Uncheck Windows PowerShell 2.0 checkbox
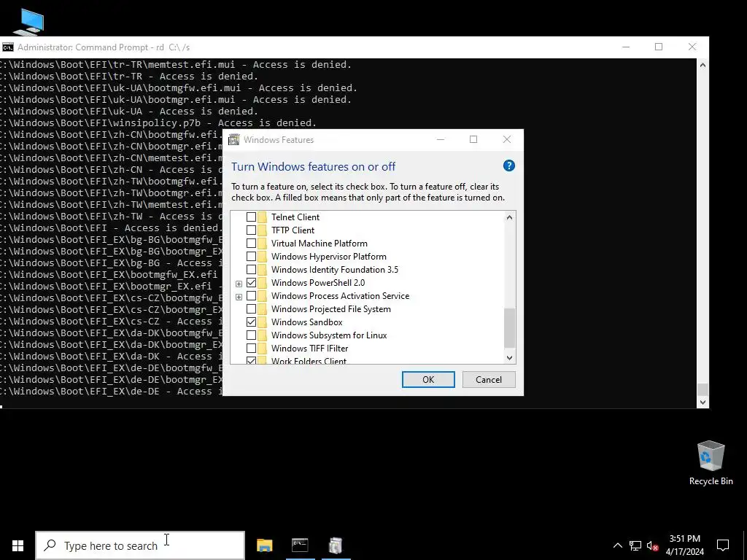The width and height of the screenshot is (747, 560). click(x=251, y=283)
